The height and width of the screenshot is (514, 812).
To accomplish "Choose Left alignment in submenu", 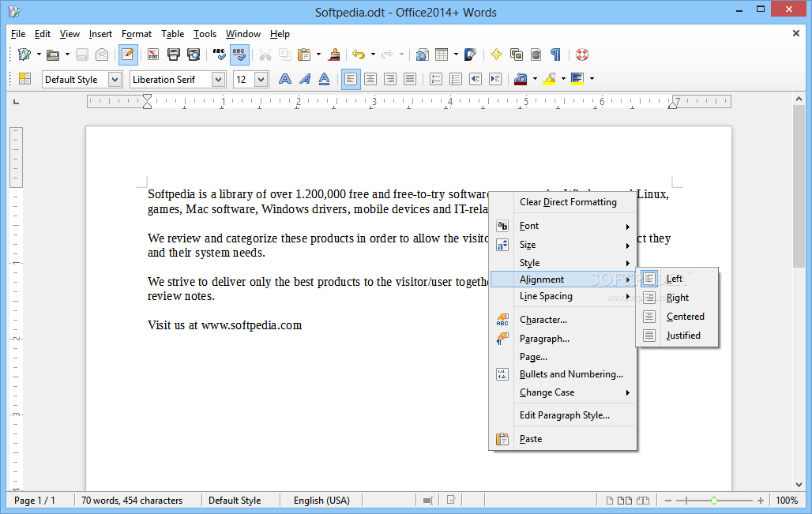I will coord(677,279).
